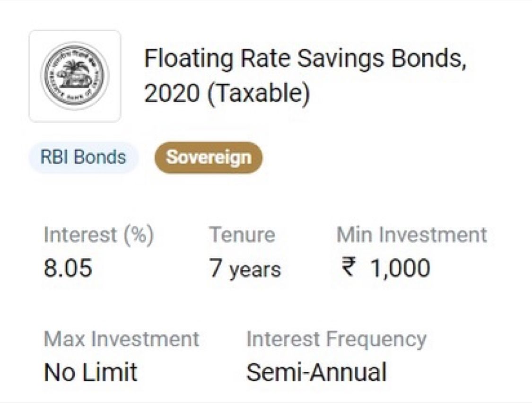Click the Max Investment label
The width and height of the screenshot is (532, 403).
[122, 339]
